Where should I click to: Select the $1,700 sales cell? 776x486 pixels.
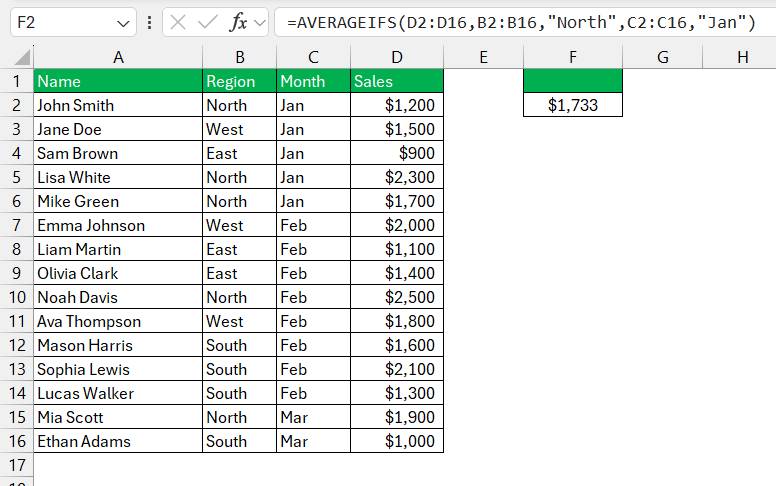397,201
